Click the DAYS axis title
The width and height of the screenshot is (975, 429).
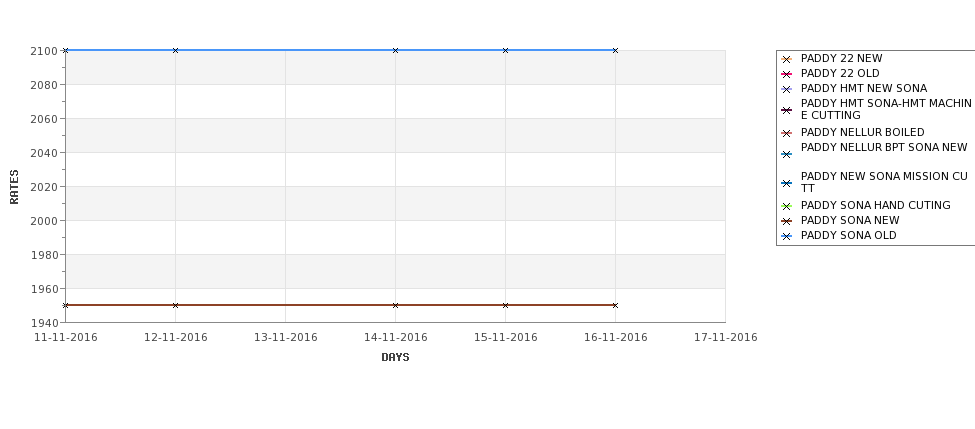click(395, 357)
